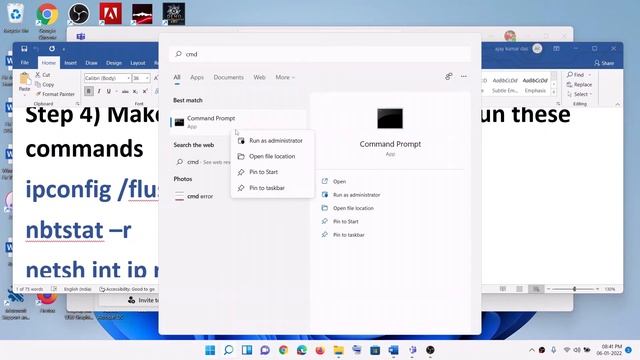Image resolution: width=640 pixels, height=360 pixels.
Task: Collapse the Word ribbon with the chevron
Action: [618, 104]
